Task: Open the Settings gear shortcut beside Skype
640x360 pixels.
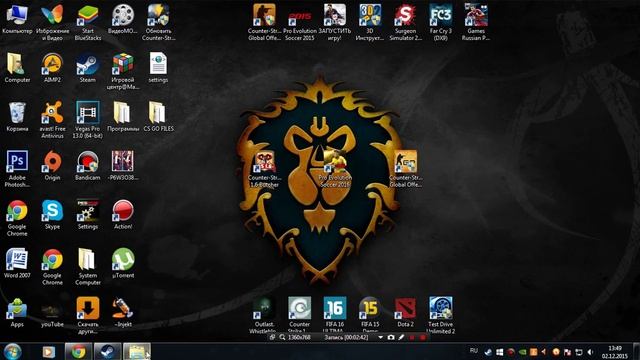Action: tap(88, 215)
